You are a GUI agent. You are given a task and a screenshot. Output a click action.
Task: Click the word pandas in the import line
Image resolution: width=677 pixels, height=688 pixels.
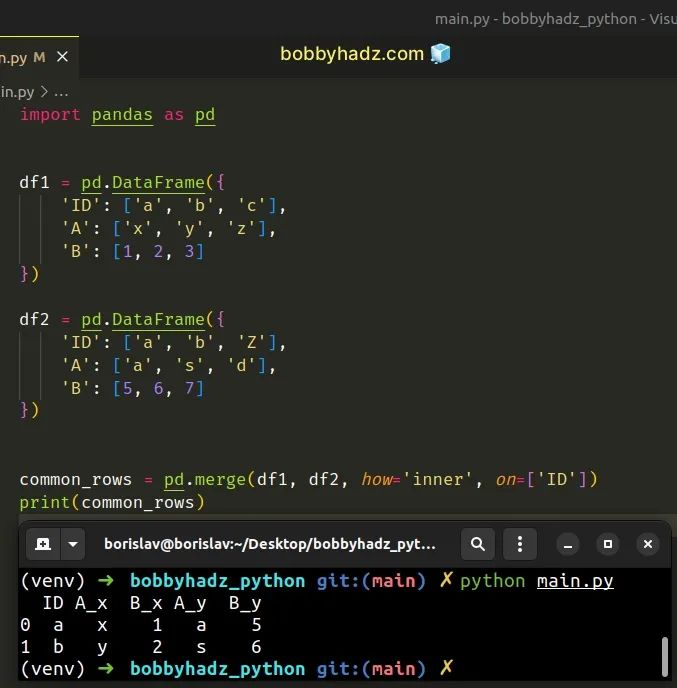pyautogui.click(x=122, y=115)
